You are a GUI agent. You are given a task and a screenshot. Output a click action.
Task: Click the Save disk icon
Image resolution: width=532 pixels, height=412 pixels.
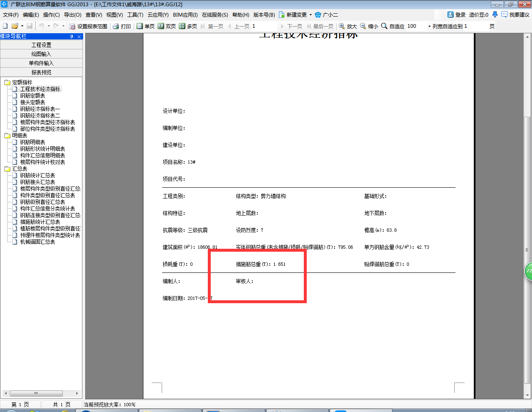(30, 26)
